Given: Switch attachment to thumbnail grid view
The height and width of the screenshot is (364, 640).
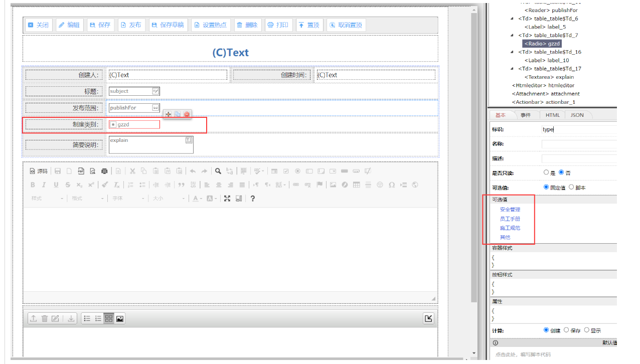Looking at the screenshot, I should [x=109, y=318].
